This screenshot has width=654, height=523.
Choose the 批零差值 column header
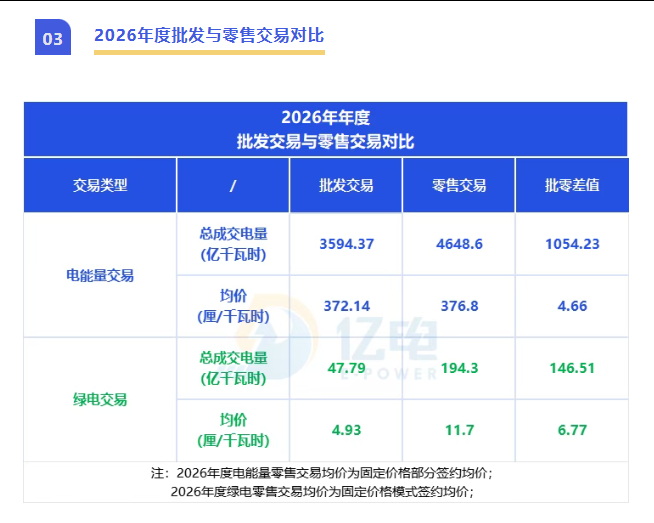572,185
